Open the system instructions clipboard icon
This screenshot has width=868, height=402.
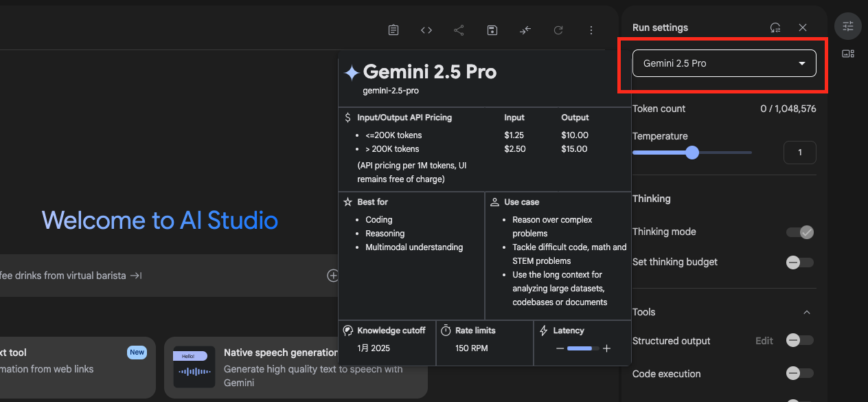click(393, 30)
